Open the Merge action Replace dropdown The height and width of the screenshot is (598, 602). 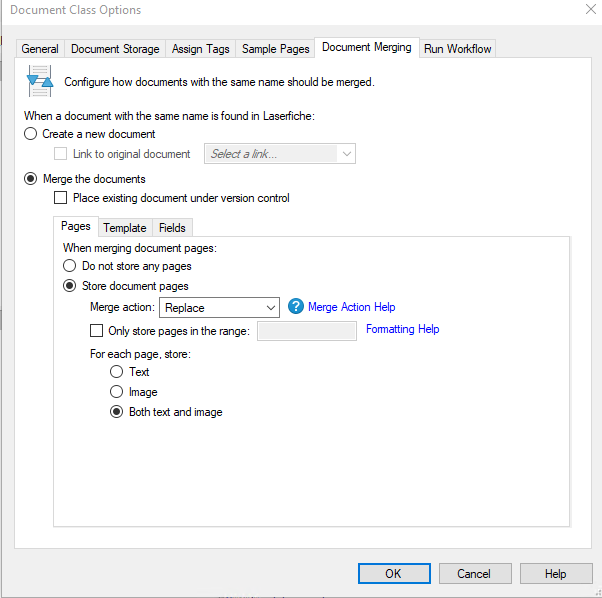coord(219,307)
